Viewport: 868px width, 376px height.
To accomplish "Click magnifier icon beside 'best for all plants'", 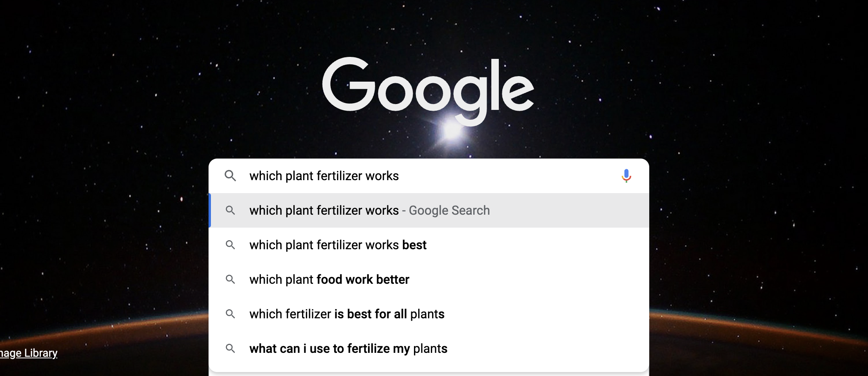I will [x=230, y=314].
